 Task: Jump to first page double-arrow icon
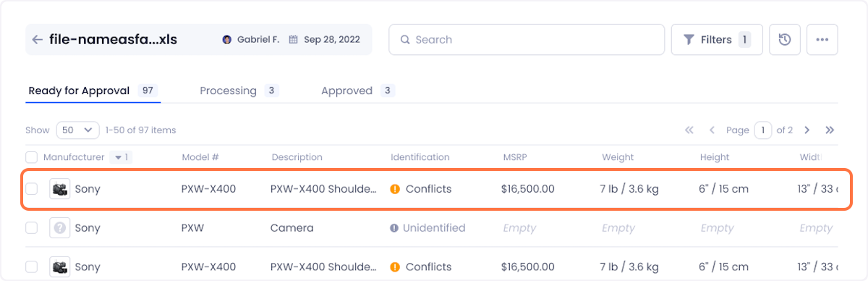coord(689,130)
